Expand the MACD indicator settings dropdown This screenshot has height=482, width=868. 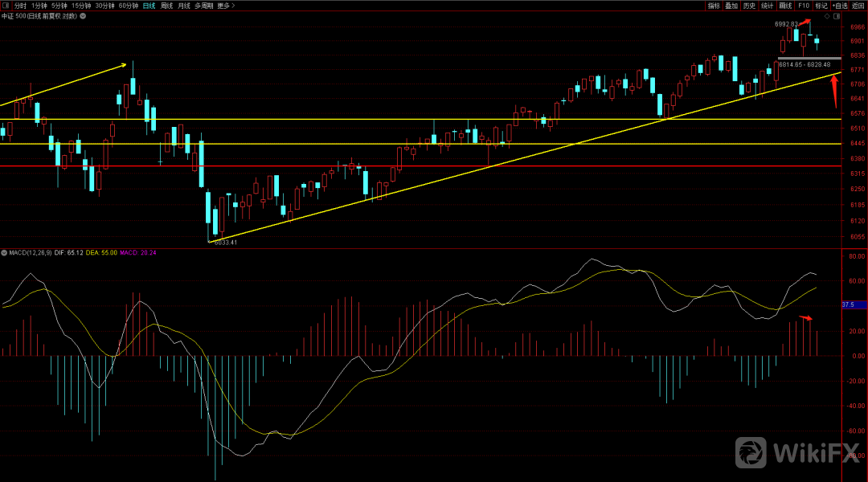point(4,253)
